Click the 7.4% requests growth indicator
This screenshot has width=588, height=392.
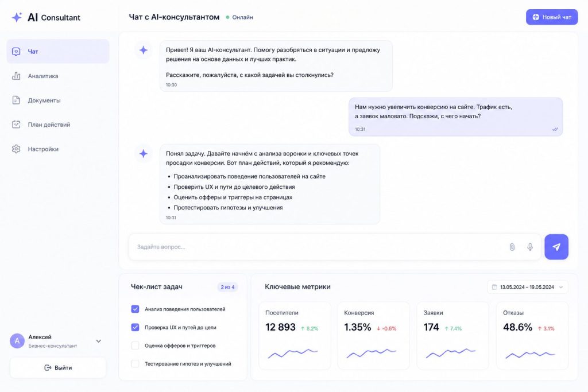pos(453,328)
